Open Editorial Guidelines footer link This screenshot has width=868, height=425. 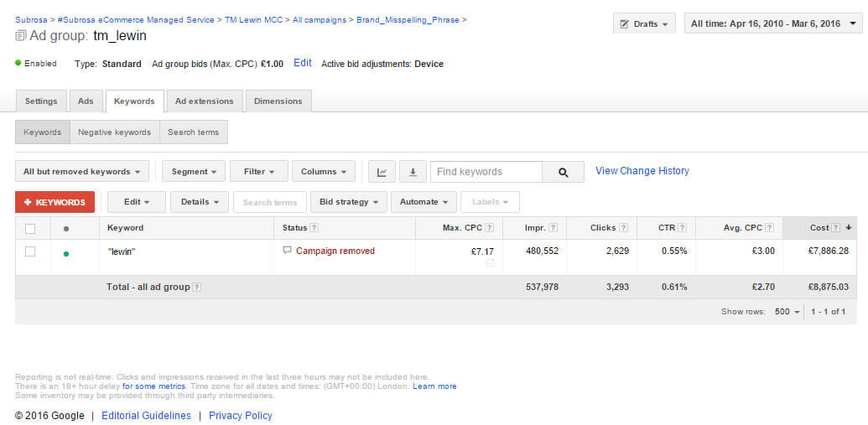pos(146,416)
